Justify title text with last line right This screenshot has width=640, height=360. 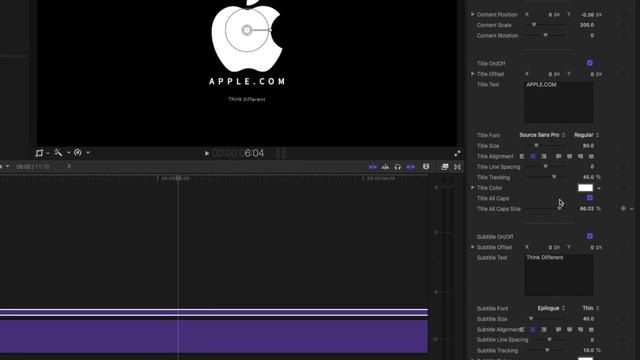(x=580, y=156)
